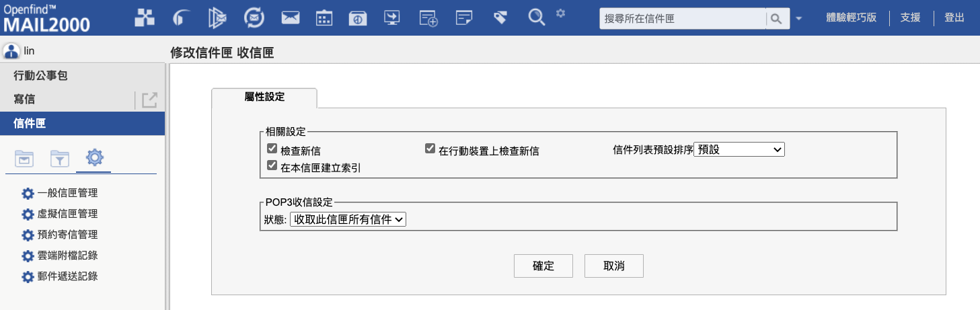Open the search scope dropdown arrow
The height and width of the screenshot is (310, 980).
(798, 19)
